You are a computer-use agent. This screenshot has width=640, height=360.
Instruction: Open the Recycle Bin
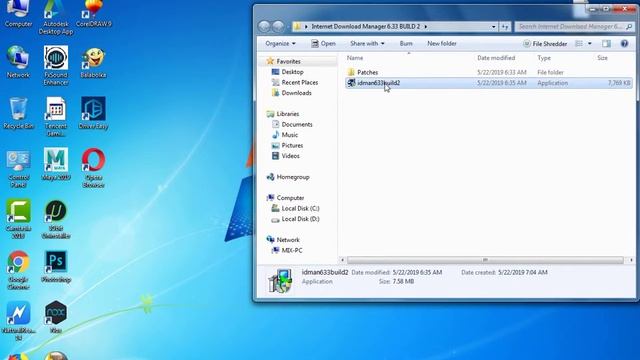coord(18,113)
